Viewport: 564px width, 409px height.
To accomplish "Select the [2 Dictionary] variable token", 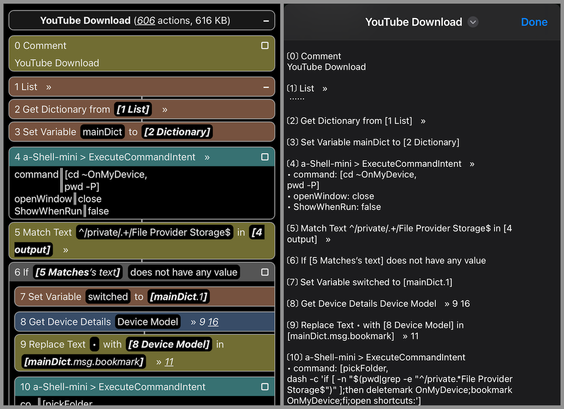I will click(x=177, y=132).
